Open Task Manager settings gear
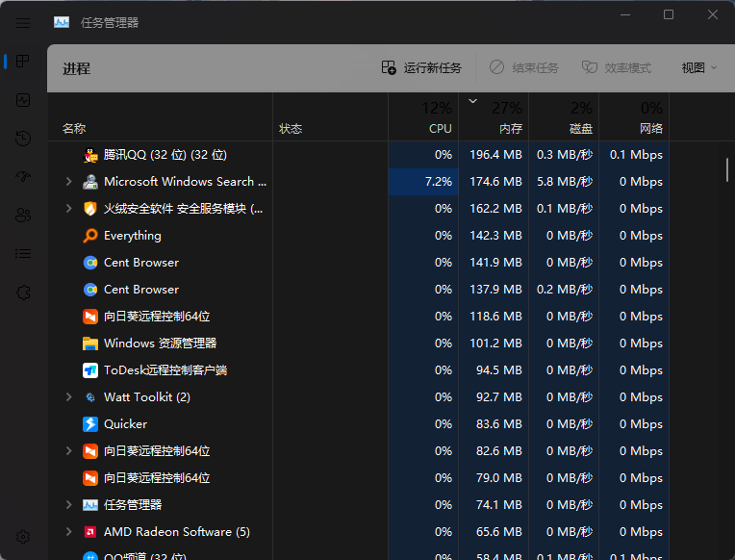The width and height of the screenshot is (735, 560). pos(23,537)
